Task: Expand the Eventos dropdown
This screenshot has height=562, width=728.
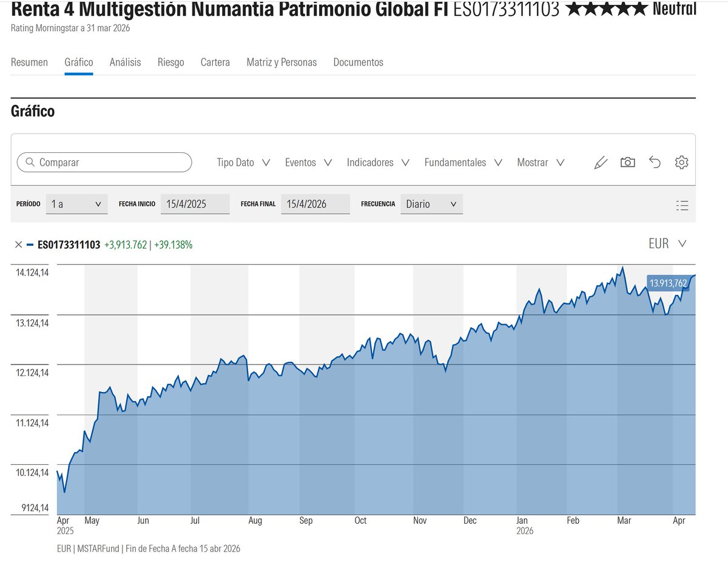Action: pyautogui.click(x=309, y=163)
